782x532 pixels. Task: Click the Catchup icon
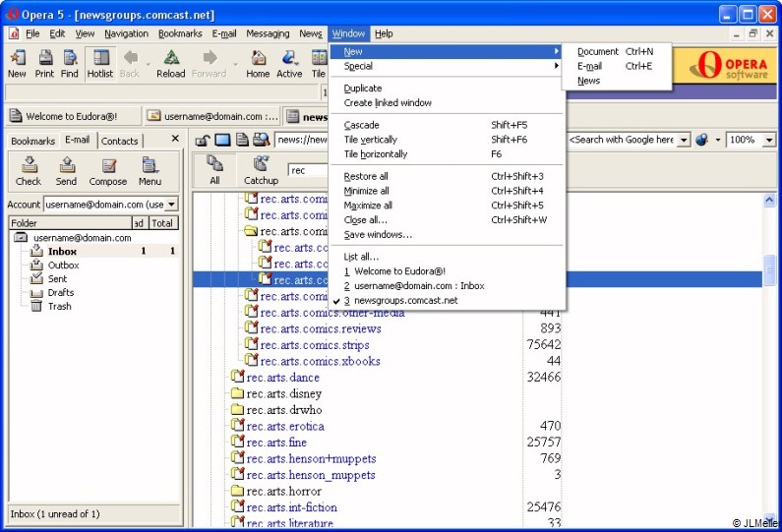[261, 170]
